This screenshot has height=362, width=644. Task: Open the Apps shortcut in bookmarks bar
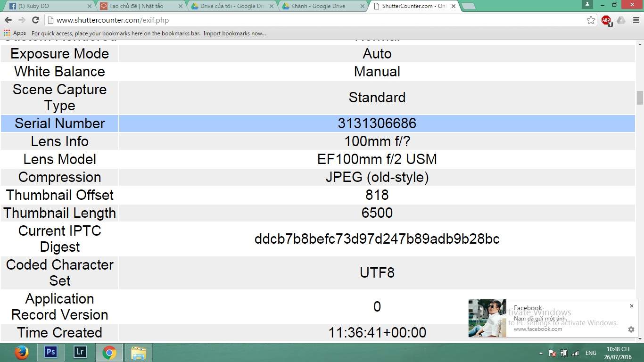click(15, 33)
